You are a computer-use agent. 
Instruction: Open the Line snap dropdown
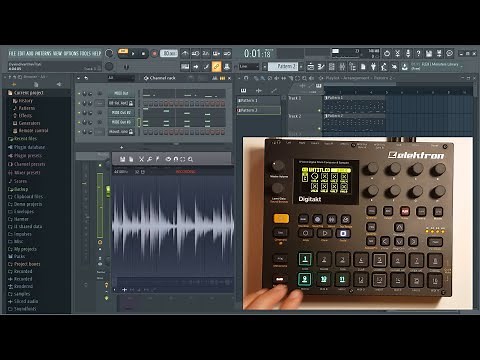click(x=249, y=67)
